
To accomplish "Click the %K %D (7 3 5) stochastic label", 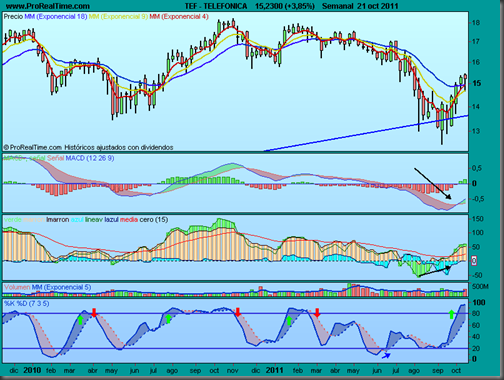I will 27,303.
